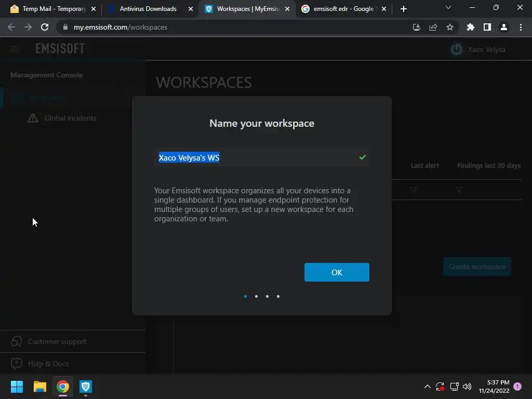Open the Chrome three-dot menu
Viewport: 532px width, 399px height.
click(x=521, y=27)
